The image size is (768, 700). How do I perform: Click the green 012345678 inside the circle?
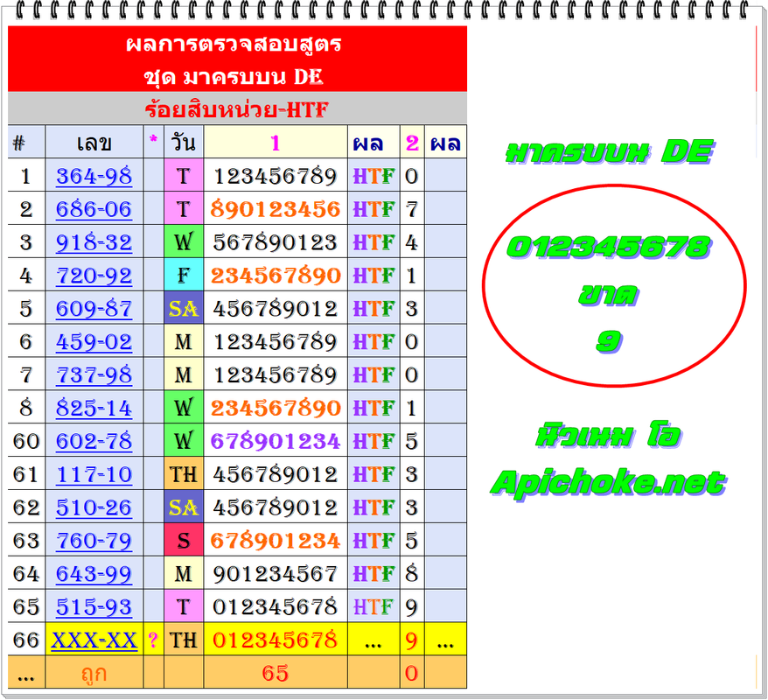pyautogui.click(x=608, y=247)
